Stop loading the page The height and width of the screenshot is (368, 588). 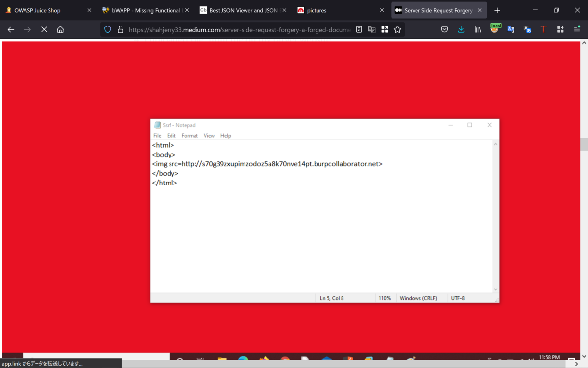click(44, 30)
